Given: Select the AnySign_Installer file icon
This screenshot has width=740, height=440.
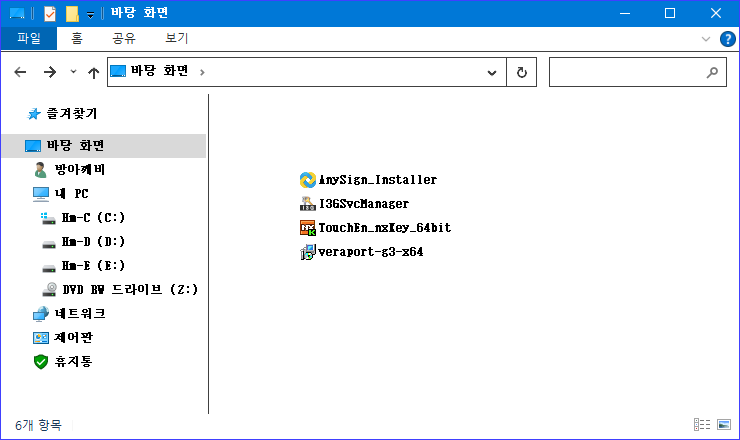Looking at the screenshot, I should pos(308,180).
